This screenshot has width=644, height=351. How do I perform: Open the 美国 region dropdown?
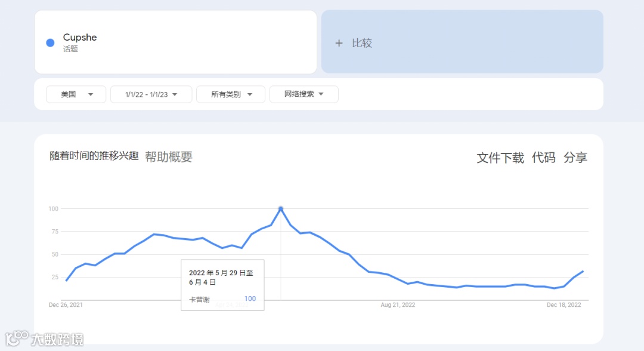76,94
